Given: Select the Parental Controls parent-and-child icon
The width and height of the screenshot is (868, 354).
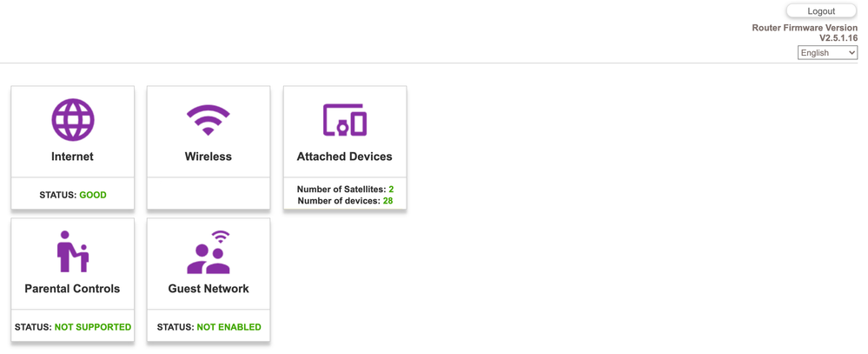Looking at the screenshot, I should pyautogui.click(x=73, y=252).
